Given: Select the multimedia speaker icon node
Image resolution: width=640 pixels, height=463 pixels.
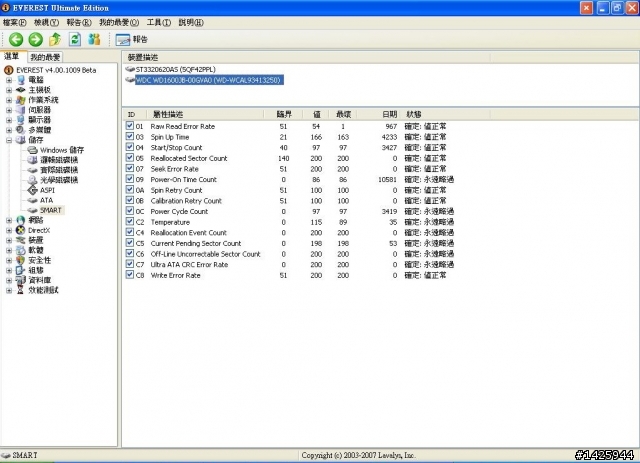Looking at the screenshot, I should (x=20, y=130).
